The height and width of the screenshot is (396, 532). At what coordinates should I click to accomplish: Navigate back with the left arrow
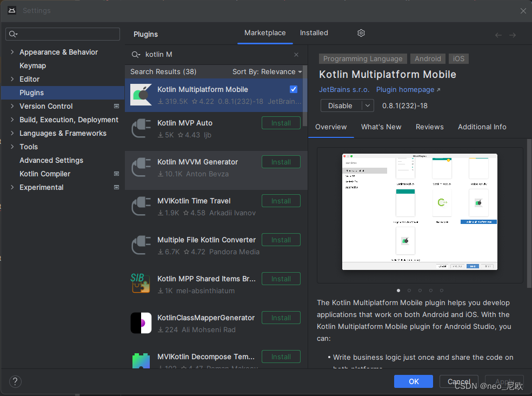(498, 35)
